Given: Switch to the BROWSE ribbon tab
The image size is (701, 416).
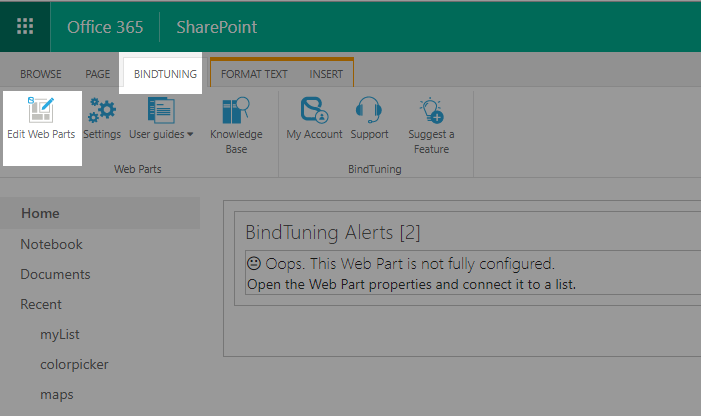Looking at the screenshot, I should [41, 74].
